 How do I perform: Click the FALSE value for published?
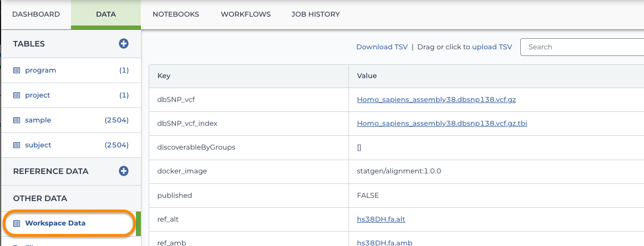(368, 196)
